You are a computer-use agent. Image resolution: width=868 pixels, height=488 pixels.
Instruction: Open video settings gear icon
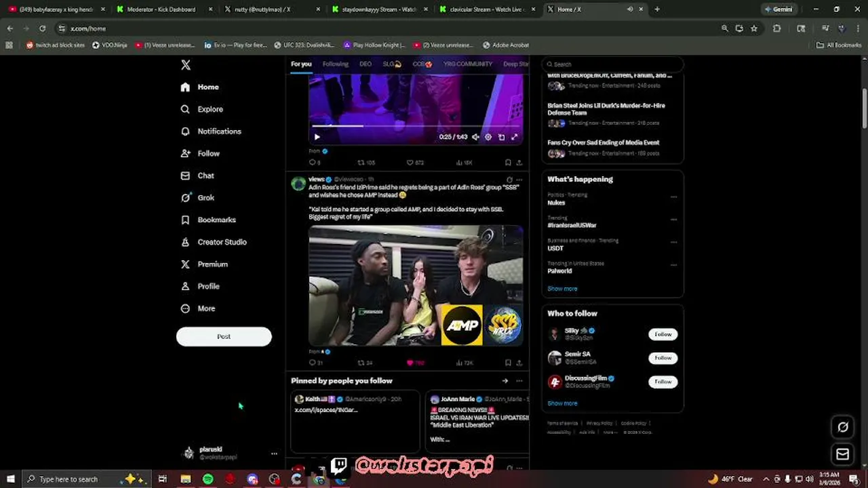488,137
